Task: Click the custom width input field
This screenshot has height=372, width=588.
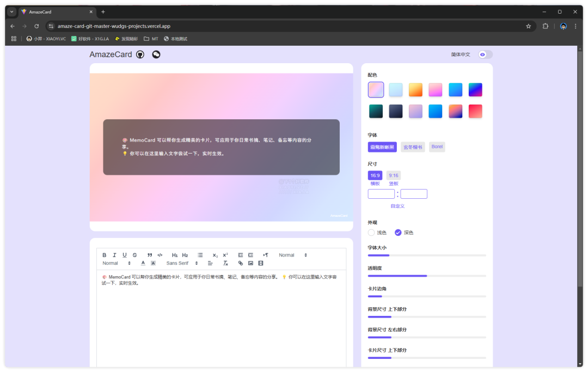Action: click(381, 194)
